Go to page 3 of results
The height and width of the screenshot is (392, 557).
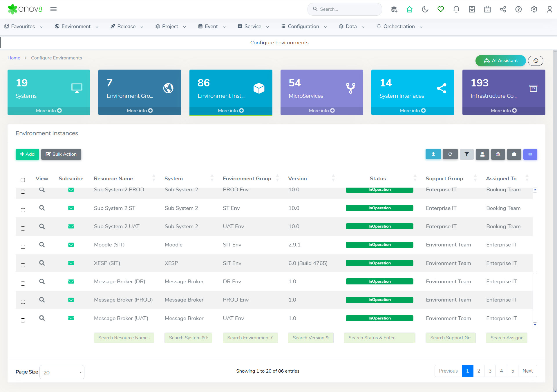pos(490,371)
